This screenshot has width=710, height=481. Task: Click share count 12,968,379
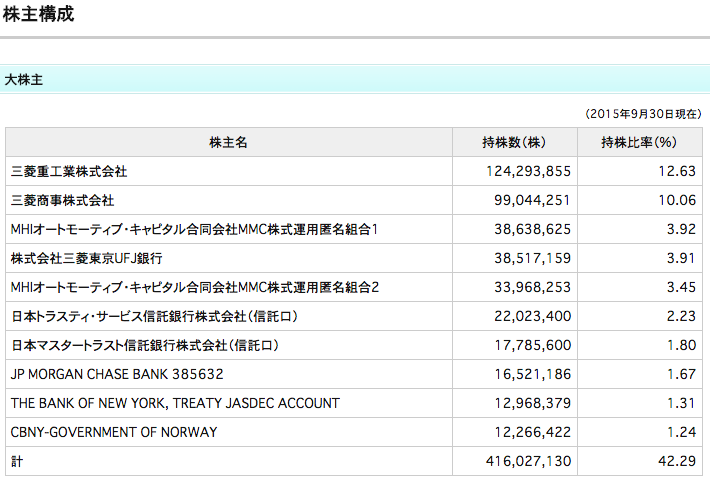[532, 403]
